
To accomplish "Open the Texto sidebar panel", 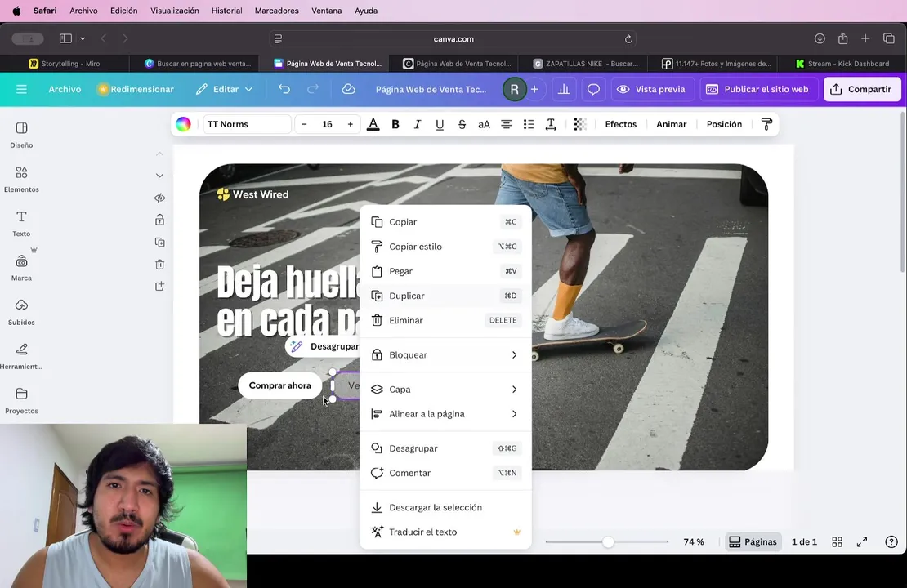I will [x=21, y=223].
